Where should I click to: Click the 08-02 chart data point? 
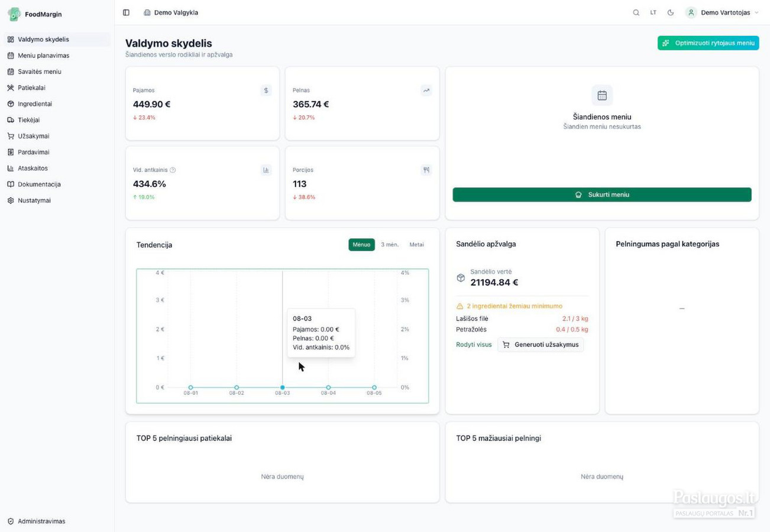(237, 388)
